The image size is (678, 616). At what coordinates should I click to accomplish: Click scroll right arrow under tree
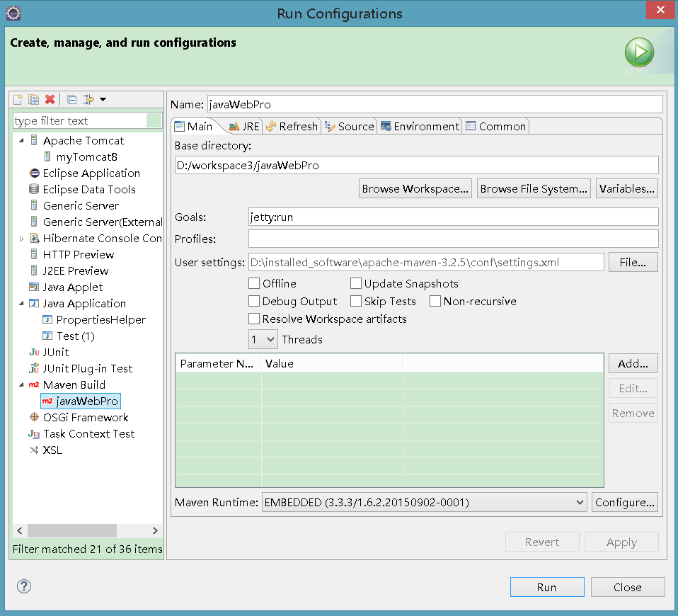(x=155, y=530)
